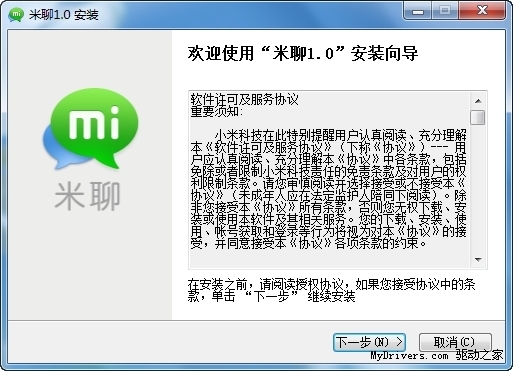The height and width of the screenshot is (371, 513).
Task: Click the down arrow of the license scrollbar
Action: click(478, 259)
